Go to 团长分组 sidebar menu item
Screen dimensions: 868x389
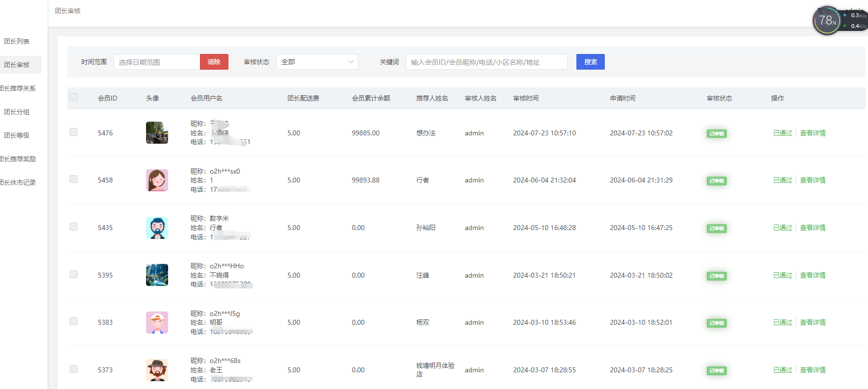tap(17, 112)
